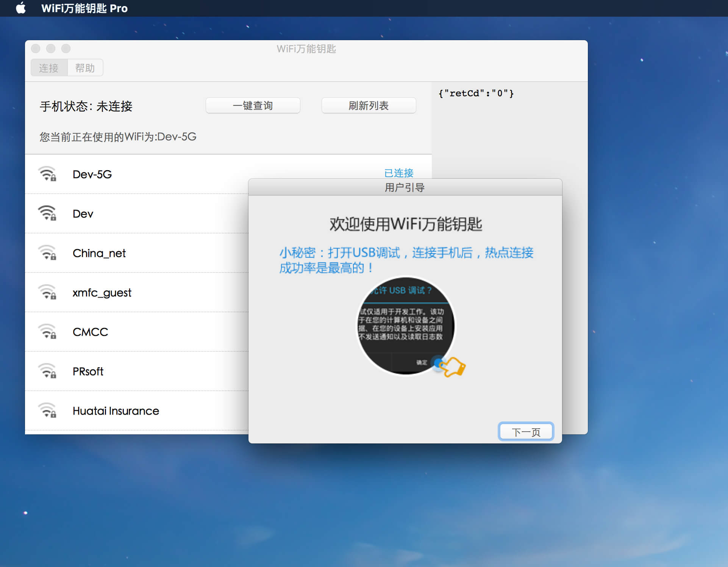The width and height of the screenshot is (728, 567).
Task: Click the 刷新列表 button
Action: 369,106
